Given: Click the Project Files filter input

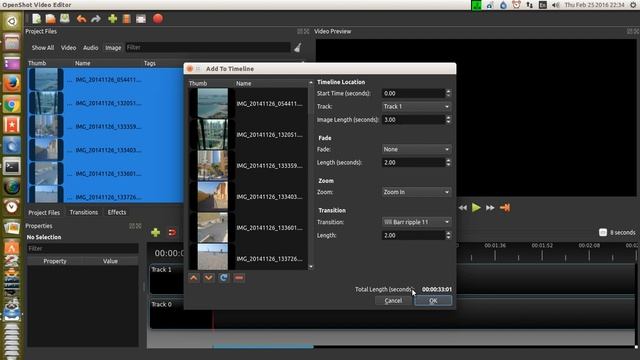Looking at the screenshot, I should (x=208, y=48).
